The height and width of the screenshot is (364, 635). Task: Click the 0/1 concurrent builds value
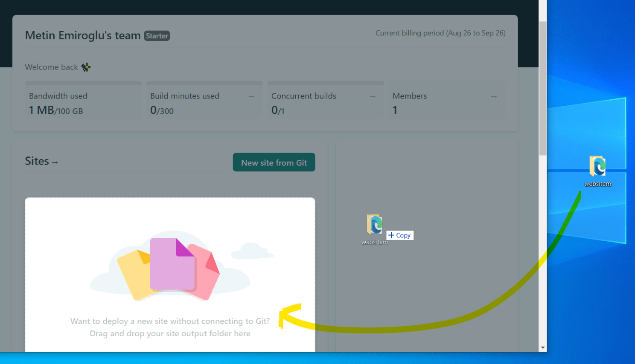tap(278, 110)
